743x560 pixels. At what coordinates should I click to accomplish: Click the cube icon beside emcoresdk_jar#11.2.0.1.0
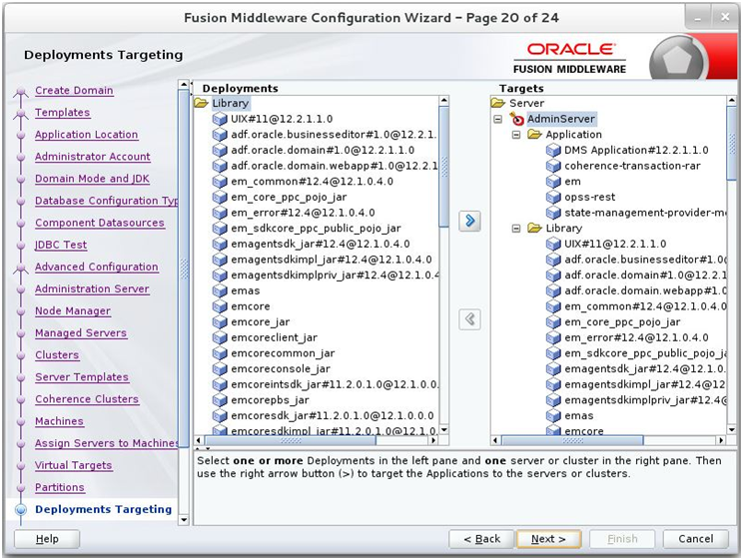tap(220, 416)
